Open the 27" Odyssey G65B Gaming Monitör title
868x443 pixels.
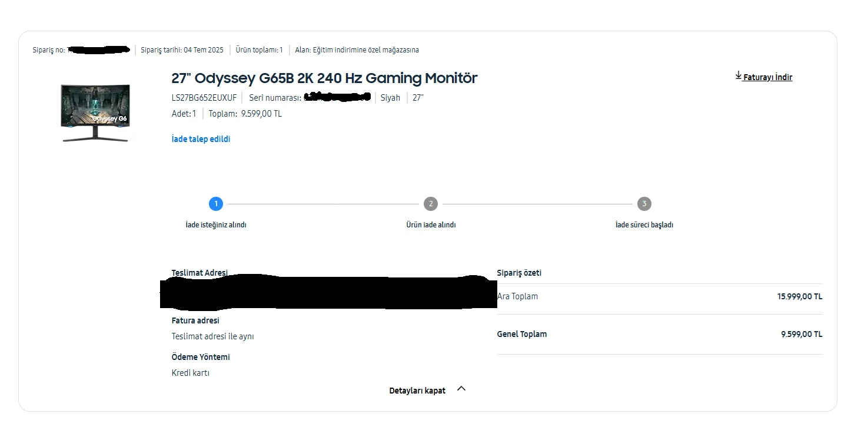[324, 78]
